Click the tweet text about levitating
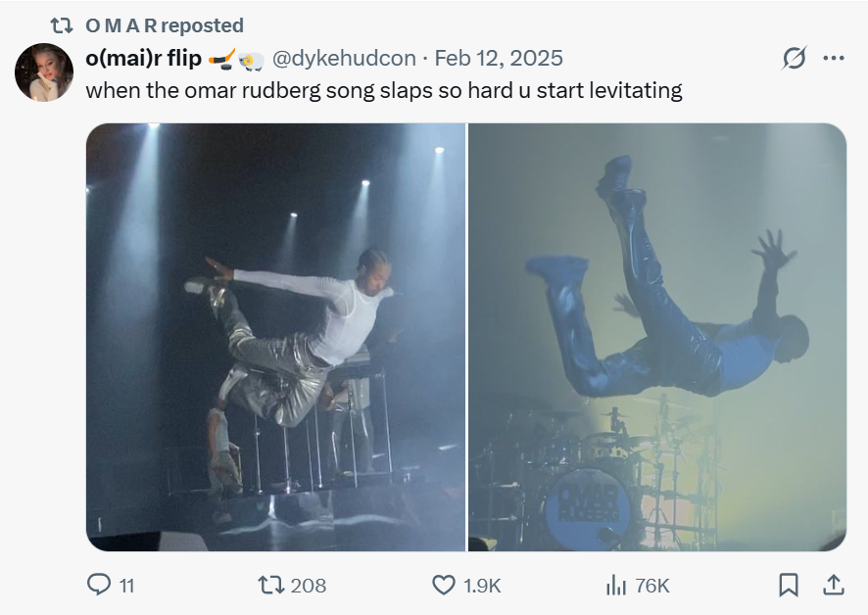 coord(383,91)
